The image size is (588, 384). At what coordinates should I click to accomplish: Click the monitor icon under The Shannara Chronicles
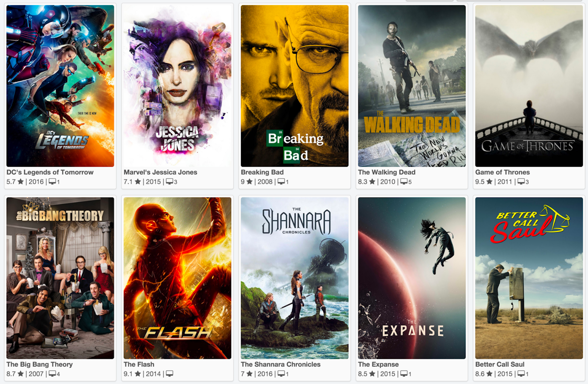click(281, 374)
